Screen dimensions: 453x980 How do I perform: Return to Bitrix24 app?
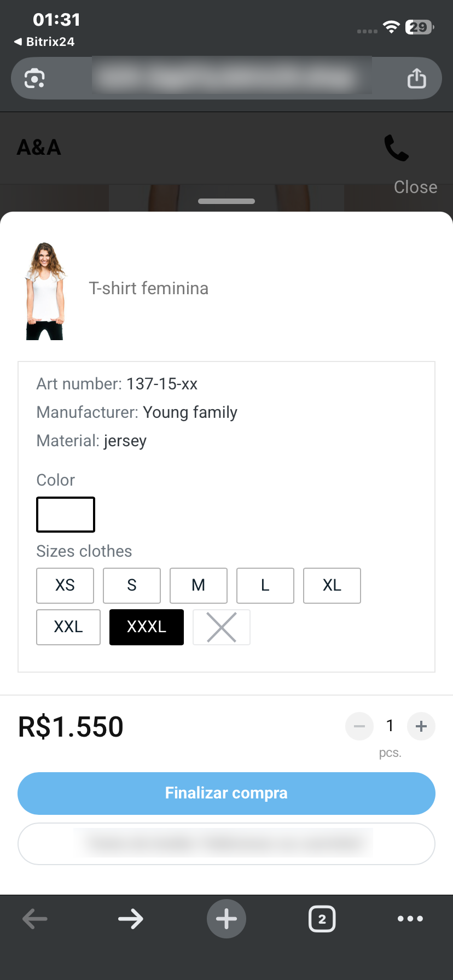45,42
